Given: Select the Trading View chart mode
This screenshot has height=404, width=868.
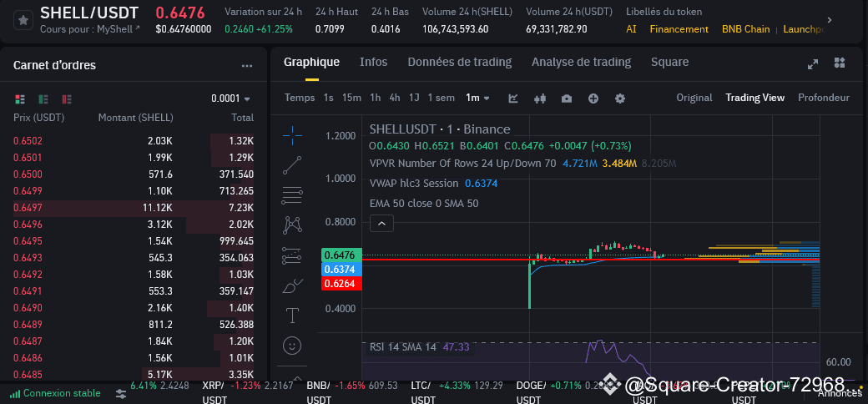Looking at the screenshot, I should click(x=755, y=98).
